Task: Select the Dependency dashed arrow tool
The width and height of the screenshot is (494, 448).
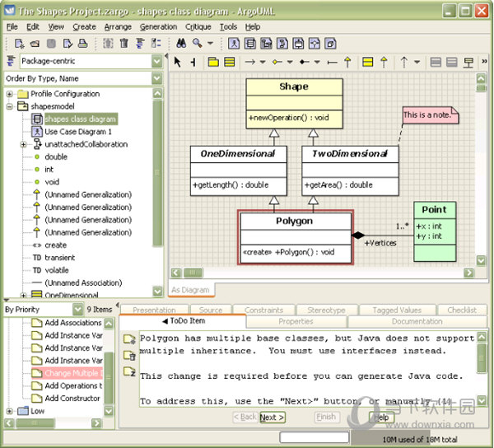Action: (404, 62)
